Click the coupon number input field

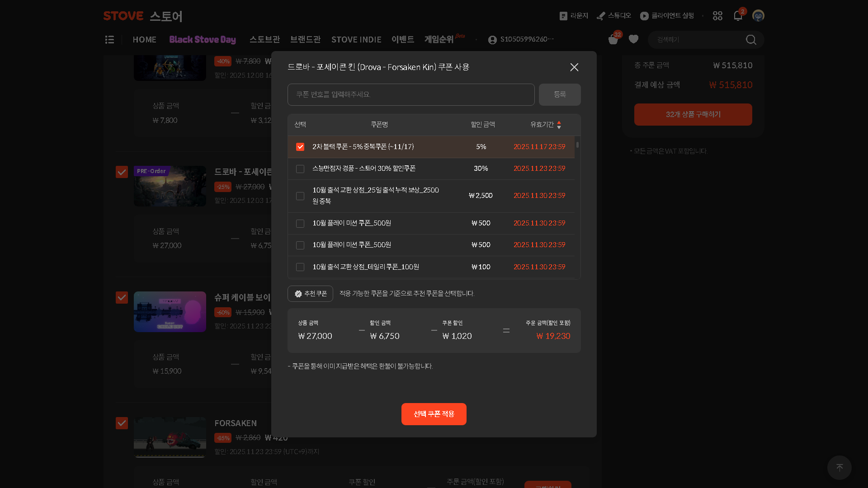point(410,94)
